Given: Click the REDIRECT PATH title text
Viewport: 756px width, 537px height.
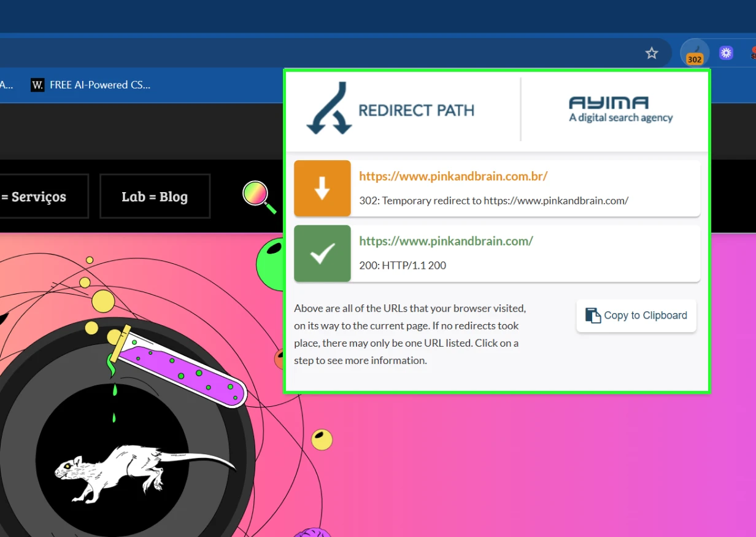Looking at the screenshot, I should coord(417,110).
